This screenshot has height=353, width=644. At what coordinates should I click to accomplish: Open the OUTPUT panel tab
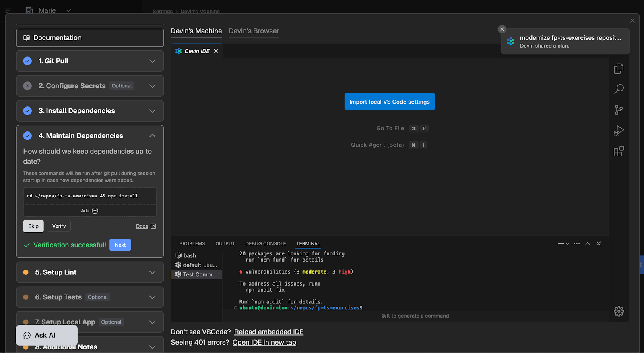pyautogui.click(x=225, y=243)
